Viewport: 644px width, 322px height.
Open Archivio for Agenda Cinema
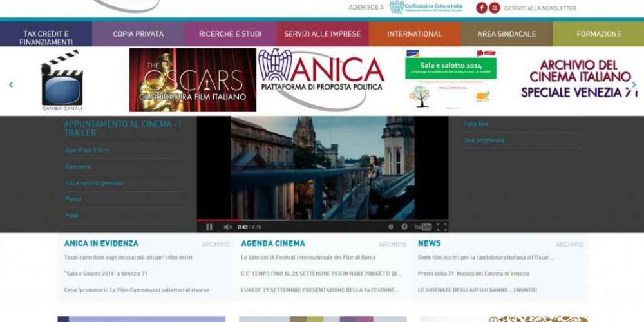(x=393, y=244)
